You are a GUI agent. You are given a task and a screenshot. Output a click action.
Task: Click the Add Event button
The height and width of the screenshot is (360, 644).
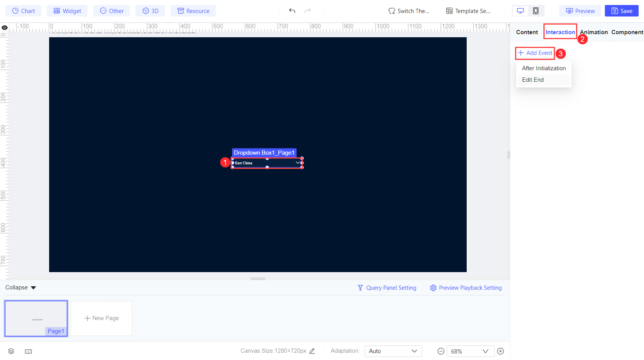pyautogui.click(x=535, y=53)
